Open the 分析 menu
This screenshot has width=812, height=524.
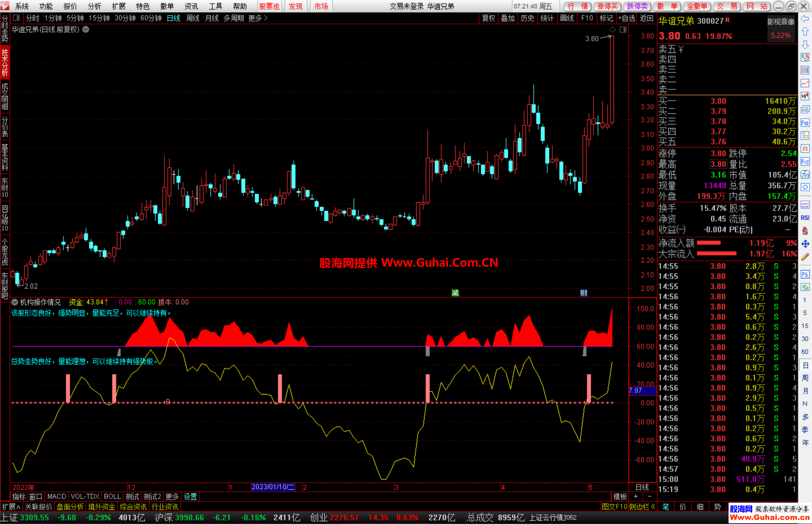94,6
